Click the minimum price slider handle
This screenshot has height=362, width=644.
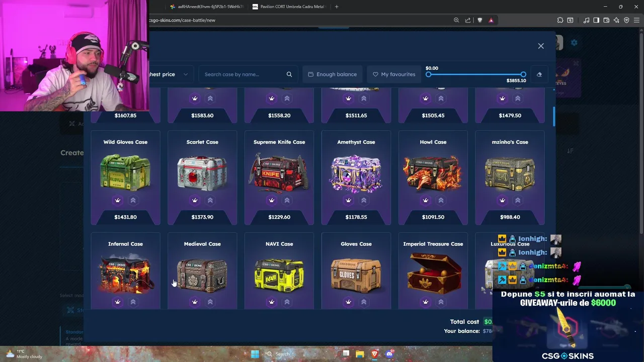[x=429, y=74]
